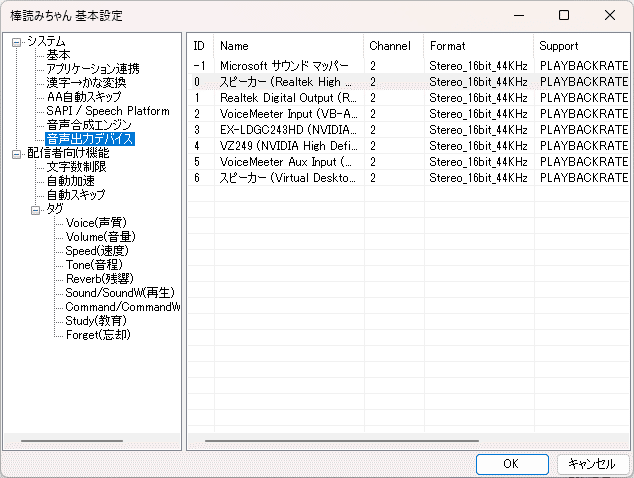Viewport: 634px width, 478px height.
Task: Open Sound/SoundW(再生) tag settings
Action: coord(120,293)
